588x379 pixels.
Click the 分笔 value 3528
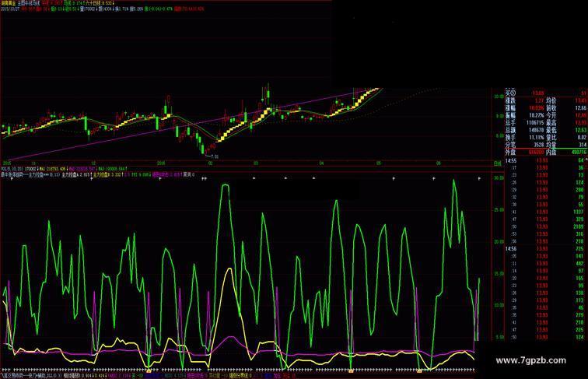pyautogui.click(x=538, y=145)
